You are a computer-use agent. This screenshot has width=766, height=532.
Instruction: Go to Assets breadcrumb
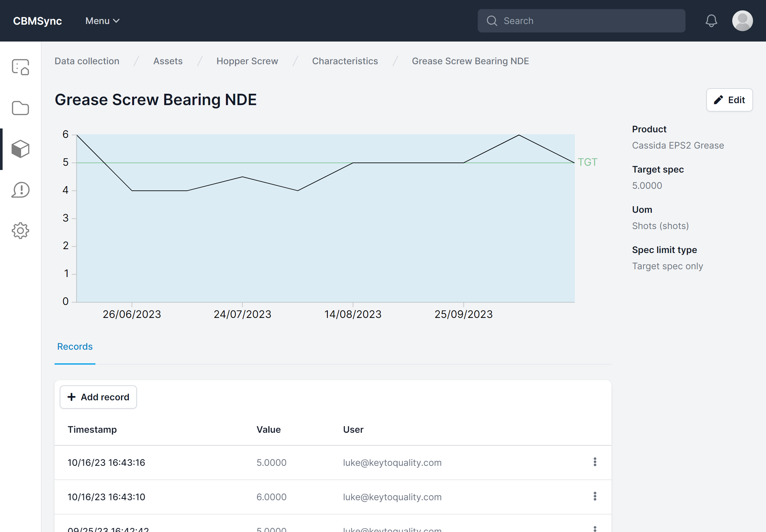coord(168,61)
